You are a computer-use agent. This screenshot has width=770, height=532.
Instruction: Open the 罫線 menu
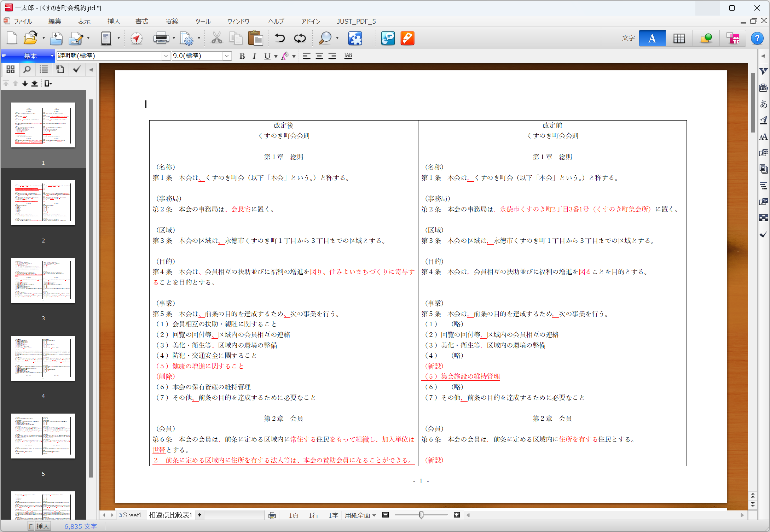click(172, 22)
